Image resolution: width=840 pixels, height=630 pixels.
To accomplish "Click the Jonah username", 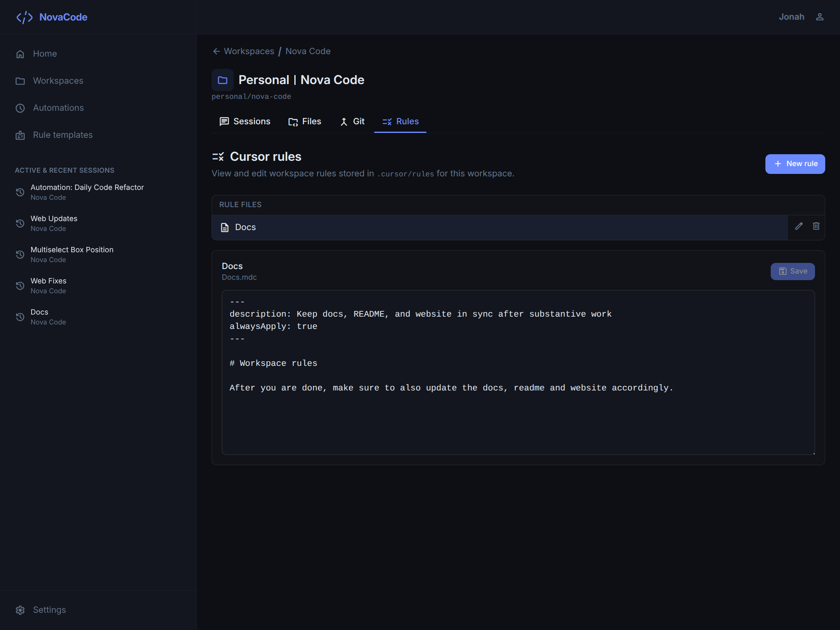I will click(x=791, y=17).
